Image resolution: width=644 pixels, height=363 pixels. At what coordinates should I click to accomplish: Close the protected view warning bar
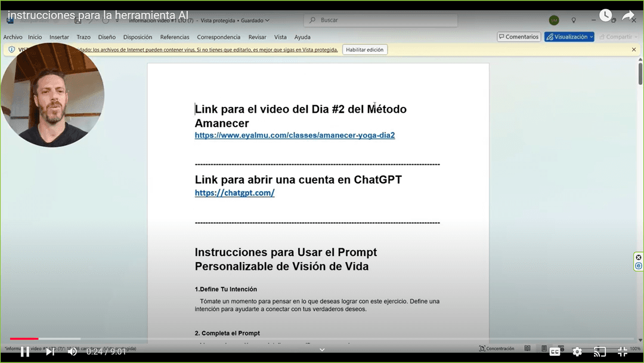(x=634, y=50)
